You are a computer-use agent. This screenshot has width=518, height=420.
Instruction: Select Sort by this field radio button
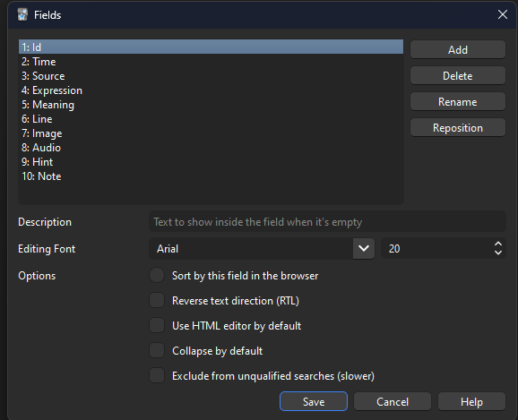tap(157, 275)
